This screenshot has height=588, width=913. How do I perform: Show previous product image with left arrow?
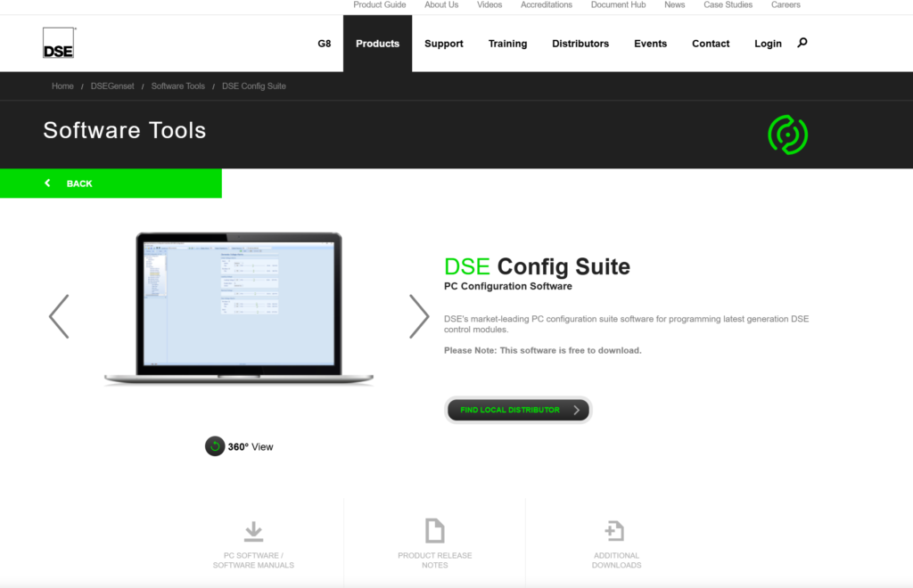tap(59, 316)
